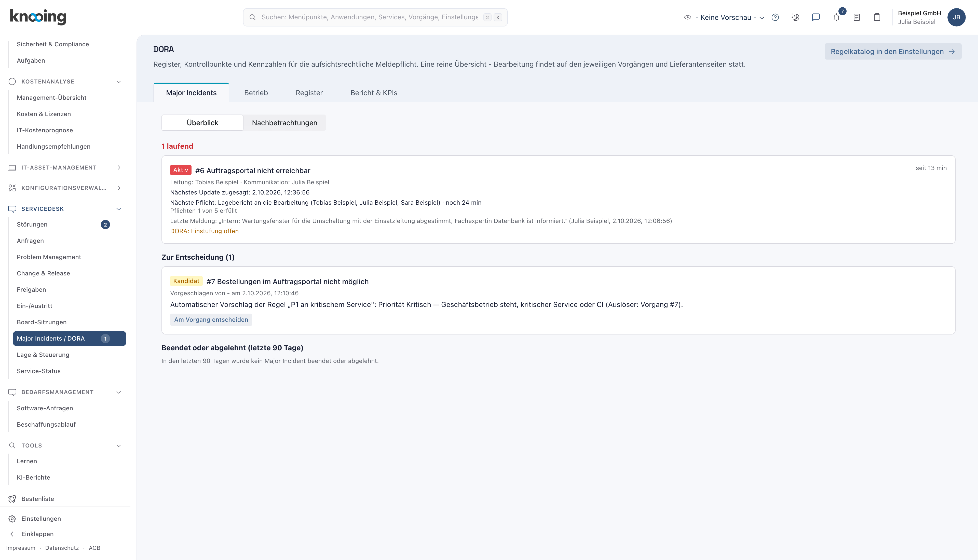Click the Servicedesk section icon
978x560 pixels.
click(x=12, y=209)
